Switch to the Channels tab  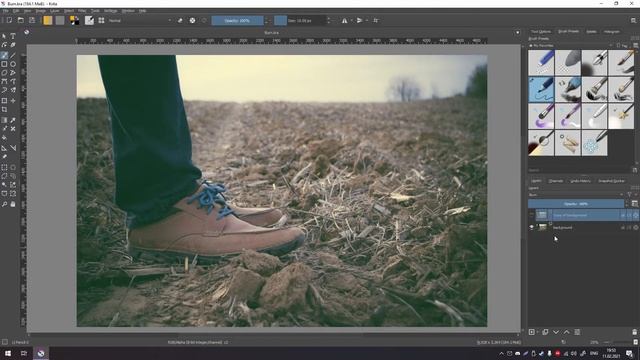point(556,181)
